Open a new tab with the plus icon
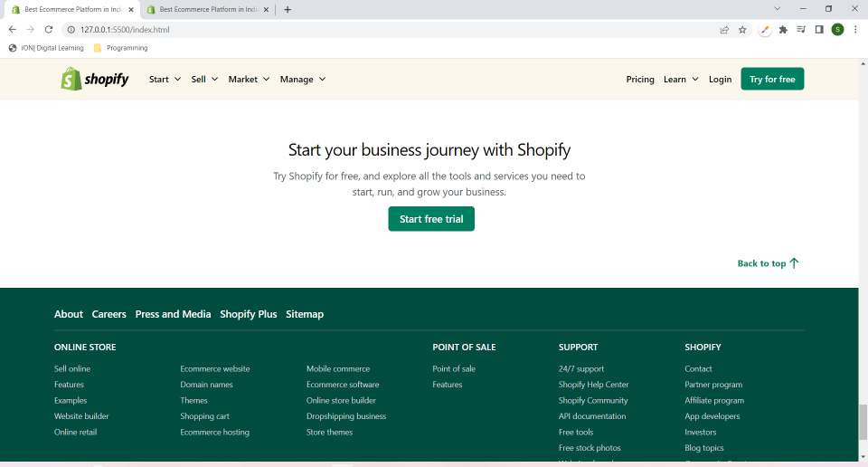Screen dimensions: 868x467 (288, 9)
